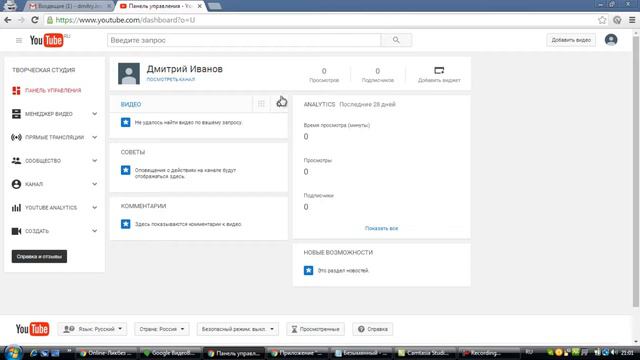Screen dimensions: 640x360
Task: Click the extension icon beside the bookmark star
Action: [617, 20]
